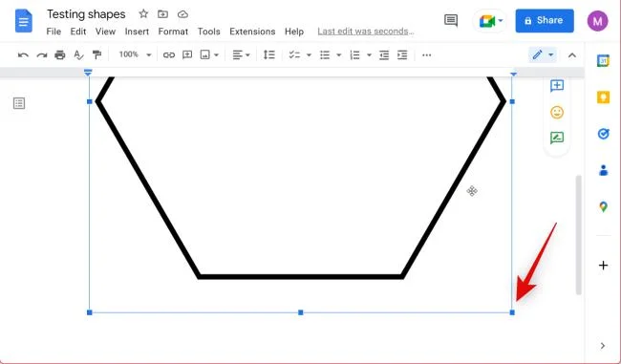This screenshot has height=364, width=621.
Task: Click the vertical scrollbar thumb
Action: click(579, 234)
